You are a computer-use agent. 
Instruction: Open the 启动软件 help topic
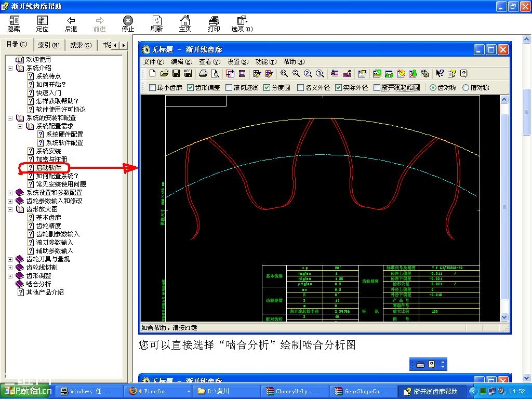point(48,168)
